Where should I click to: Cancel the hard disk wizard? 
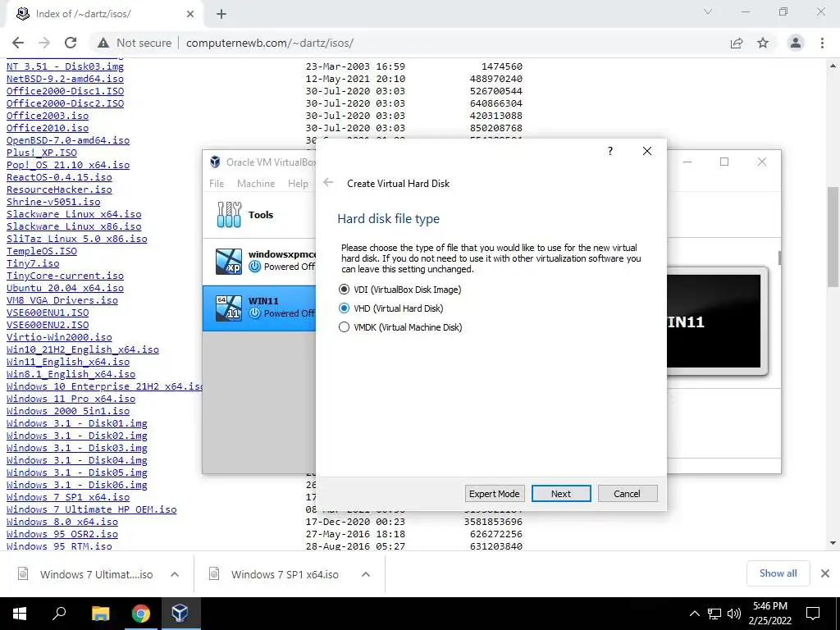[x=627, y=493]
